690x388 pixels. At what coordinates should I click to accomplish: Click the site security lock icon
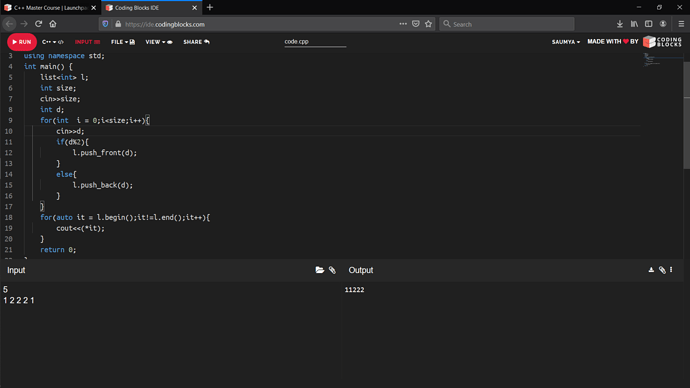(118, 24)
